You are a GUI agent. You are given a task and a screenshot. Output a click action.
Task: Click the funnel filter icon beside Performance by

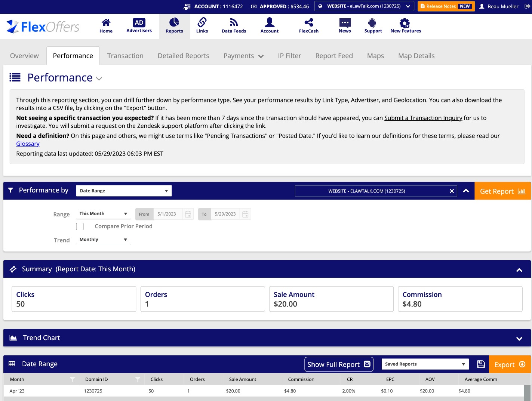[10, 190]
